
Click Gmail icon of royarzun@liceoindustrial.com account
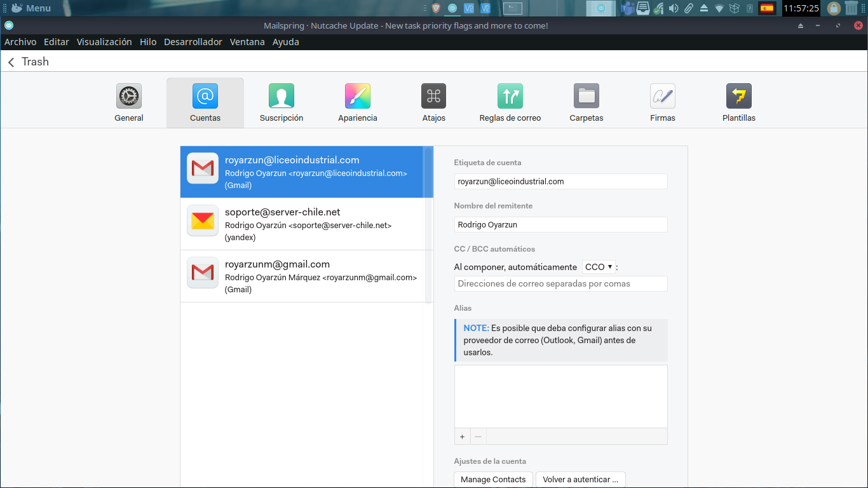[203, 168]
